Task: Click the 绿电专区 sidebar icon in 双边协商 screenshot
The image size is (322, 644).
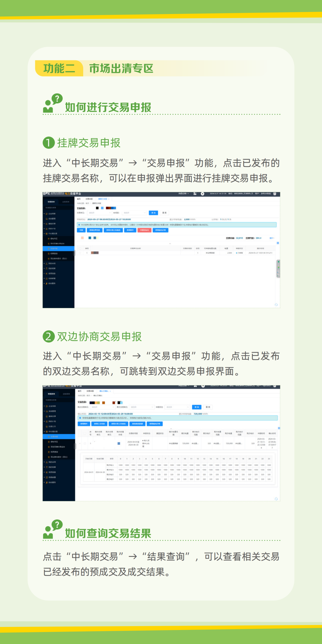Action: pyautogui.click(x=49, y=442)
